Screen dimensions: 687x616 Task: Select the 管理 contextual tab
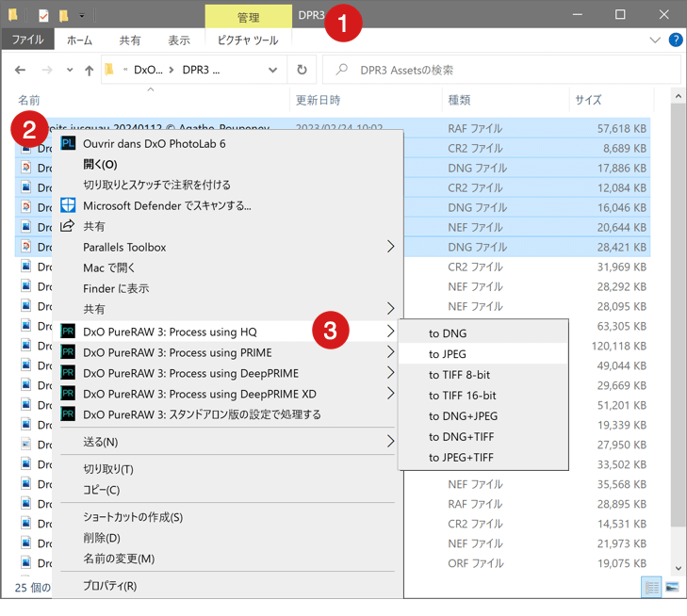tap(249, 17)
